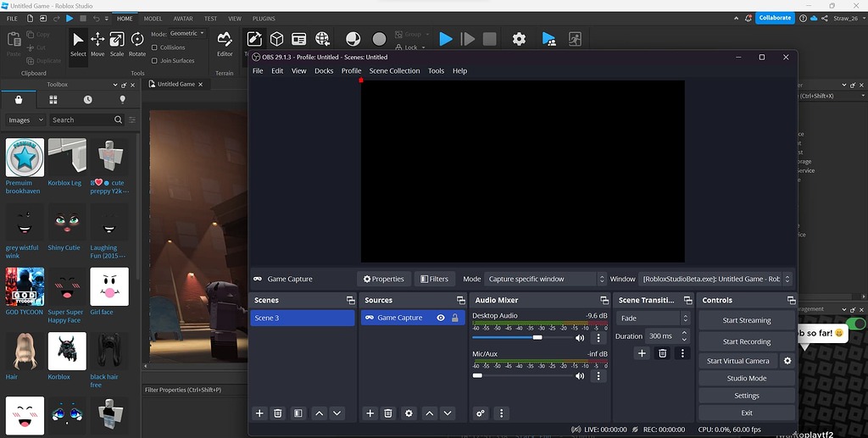
Task: Open OBS Docks menu
Action: point(324,71)
